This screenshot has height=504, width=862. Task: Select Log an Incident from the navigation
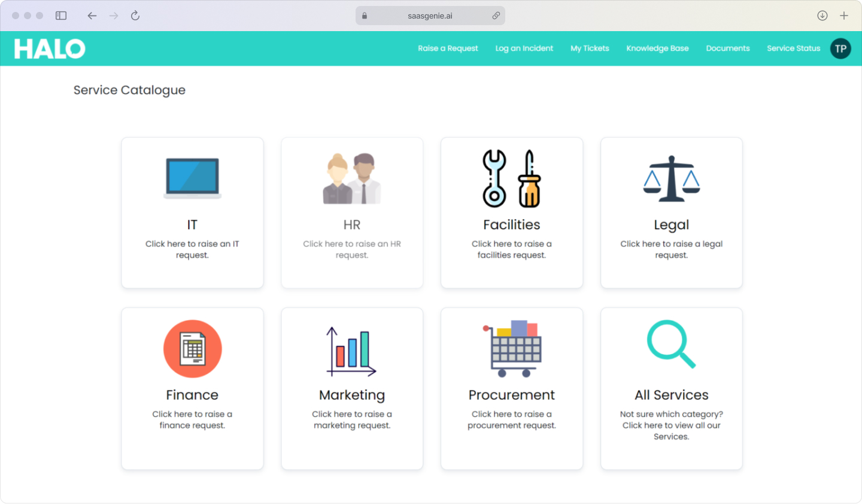click(x=524, y=48)
